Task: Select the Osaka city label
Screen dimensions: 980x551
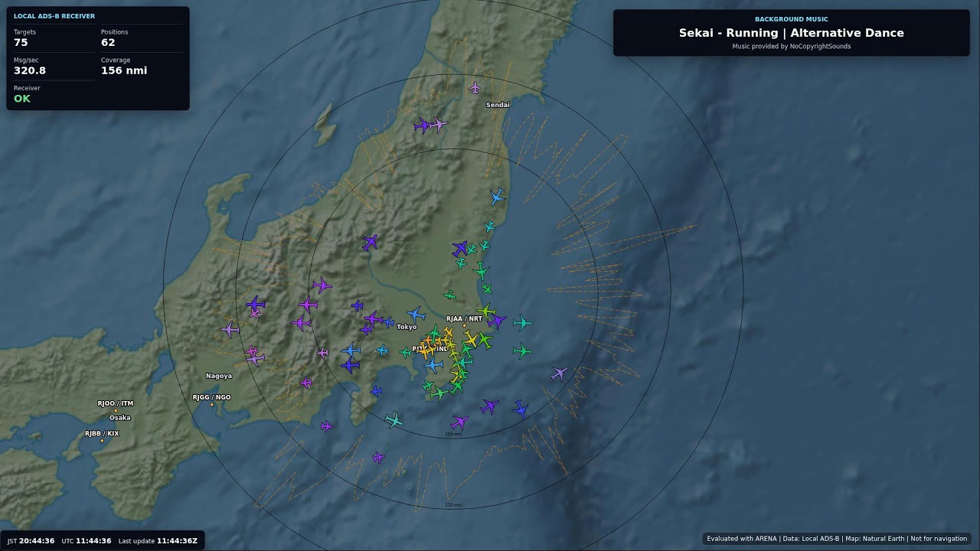Action: coord(120,418)
